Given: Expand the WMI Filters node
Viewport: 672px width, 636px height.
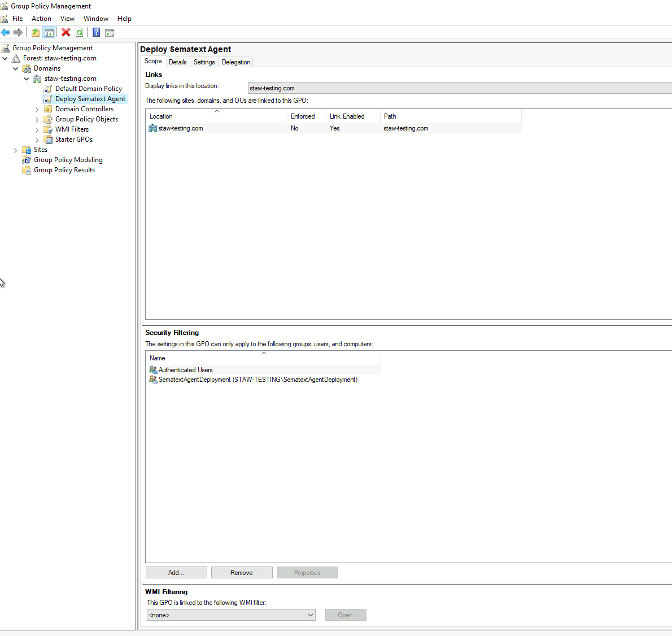Looking at the screenshot, I should 37,130.
